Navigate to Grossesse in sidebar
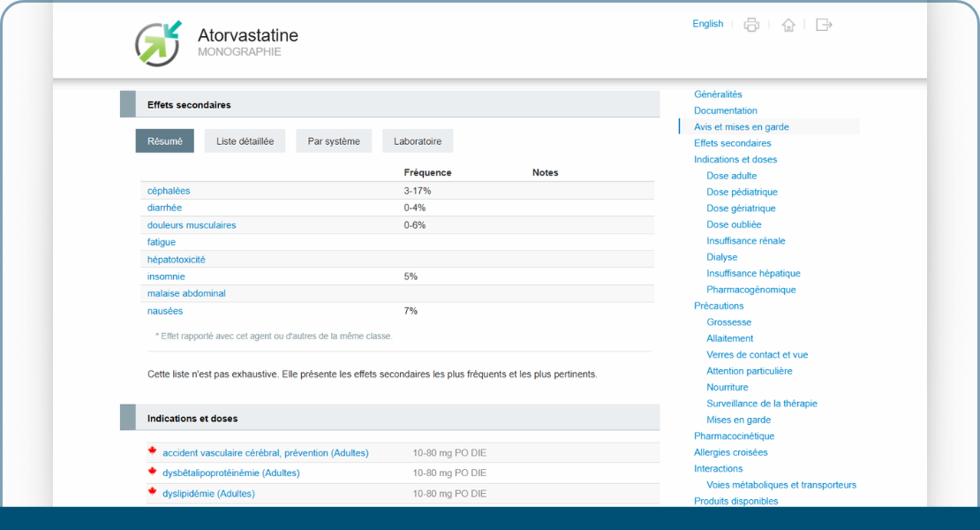Screen dimensions: 980x530 click(728, 322)
